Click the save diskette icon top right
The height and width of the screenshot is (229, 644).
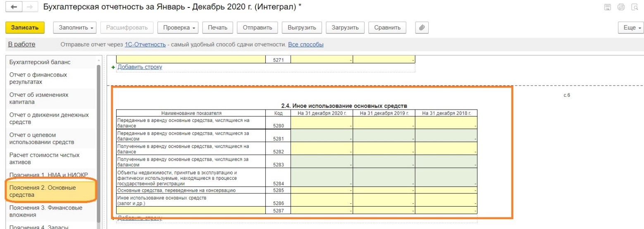point(608,7)
